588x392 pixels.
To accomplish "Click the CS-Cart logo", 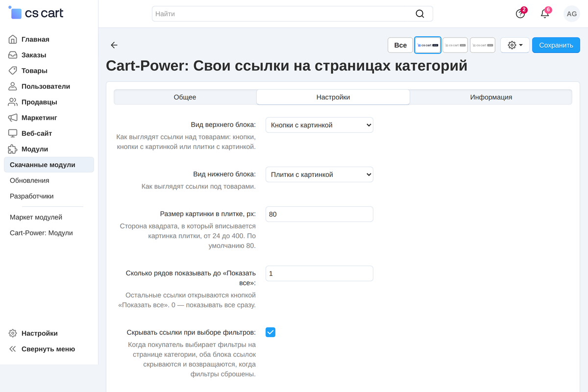I will tap(36, 13).
